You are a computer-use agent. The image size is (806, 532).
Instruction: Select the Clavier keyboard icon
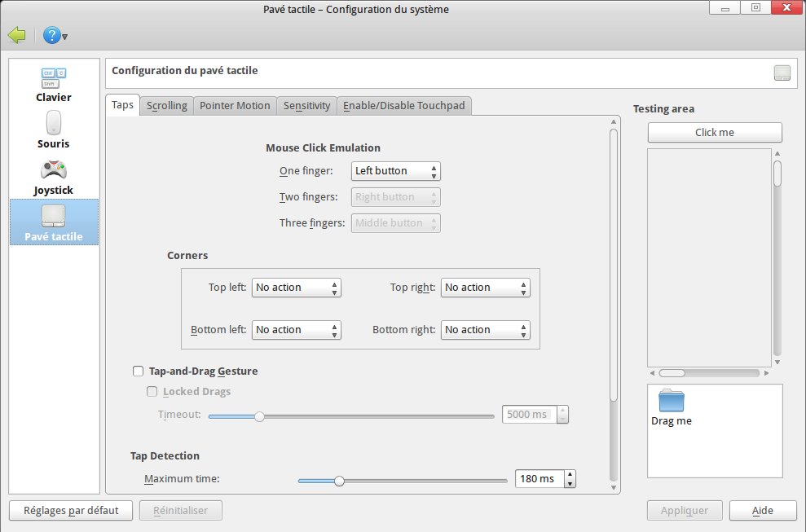(x=53, y=78)
